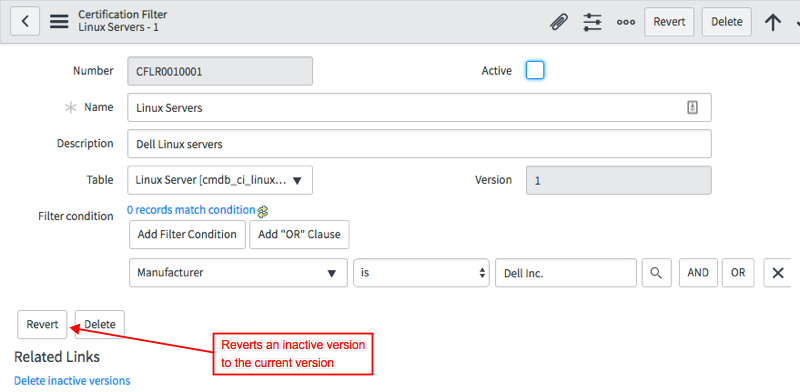Click the Name field suggestion icon

[x=692, y=107]
